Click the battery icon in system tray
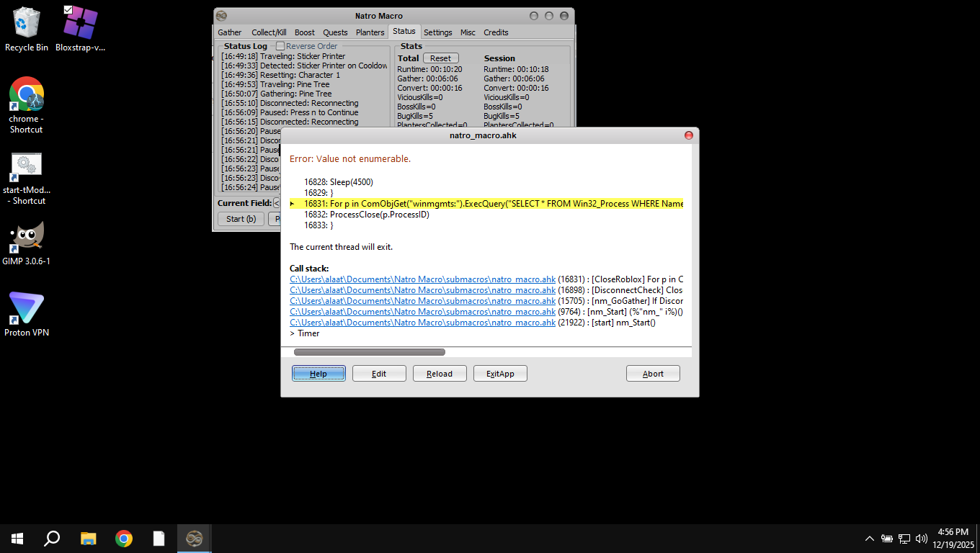980x553 pixels. pos(887,539)
